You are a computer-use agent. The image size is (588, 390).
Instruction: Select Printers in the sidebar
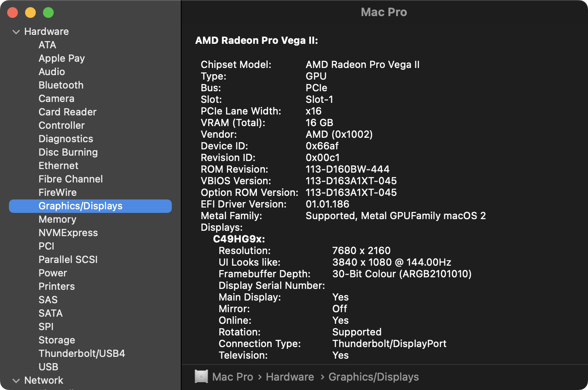57,286
